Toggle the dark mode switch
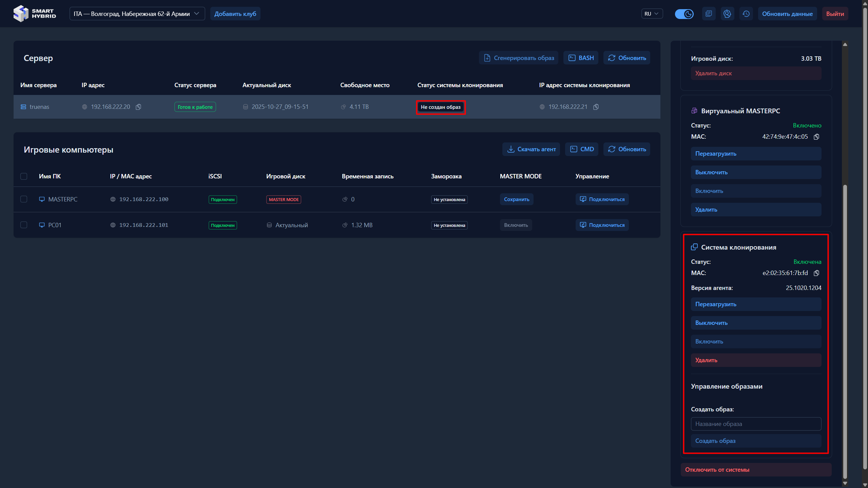Image resolution: width=868 pixels, height=488 pixels. (x=684, y=14)
